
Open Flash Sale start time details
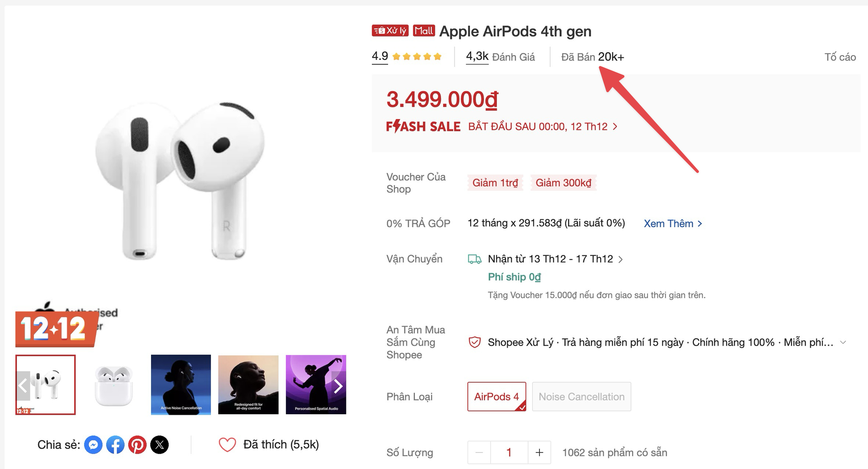pos(615,126)
